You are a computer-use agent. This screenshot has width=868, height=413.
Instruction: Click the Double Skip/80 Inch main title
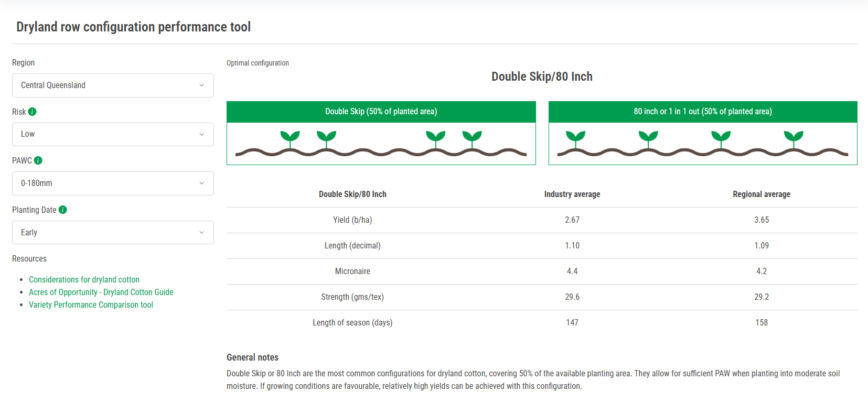coord(542,77)
